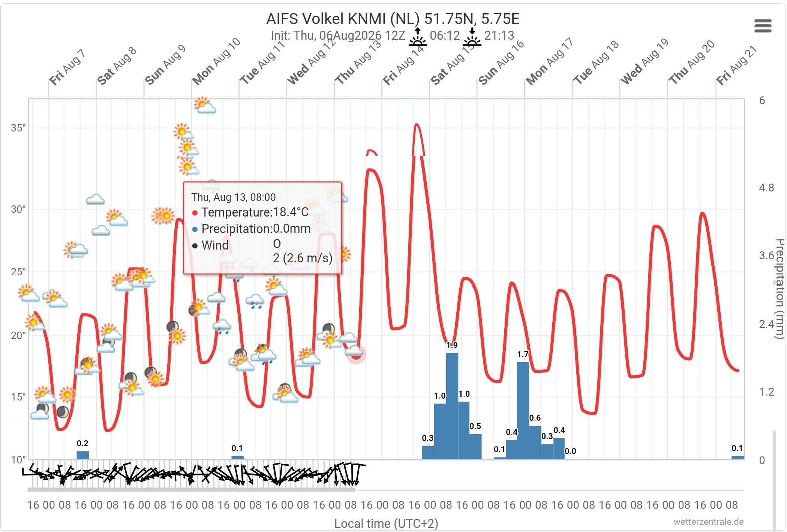Viewport: 787px width, 532px height.
Task: Click the sunrise icon beside 06:12
Action: [417, 36]
